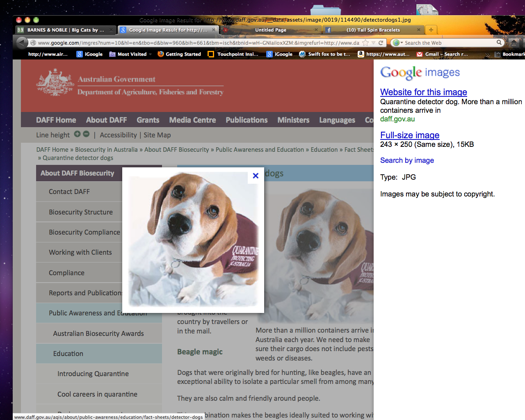Increase line height with plus icon
Viewport: 525px width, 420px height.
(77, 134)
